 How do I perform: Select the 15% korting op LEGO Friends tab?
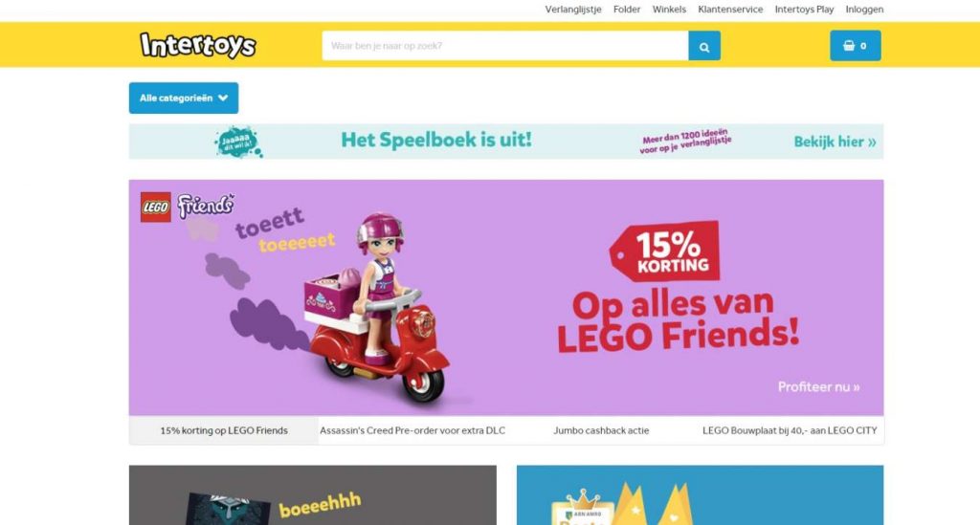224,430
